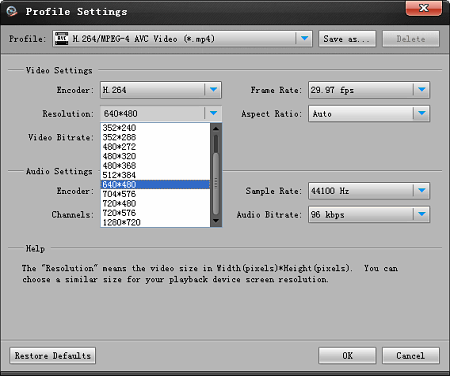Select highlighted 640*480 resolution option
Screen dimensions: 450x376
click(155, 184)
